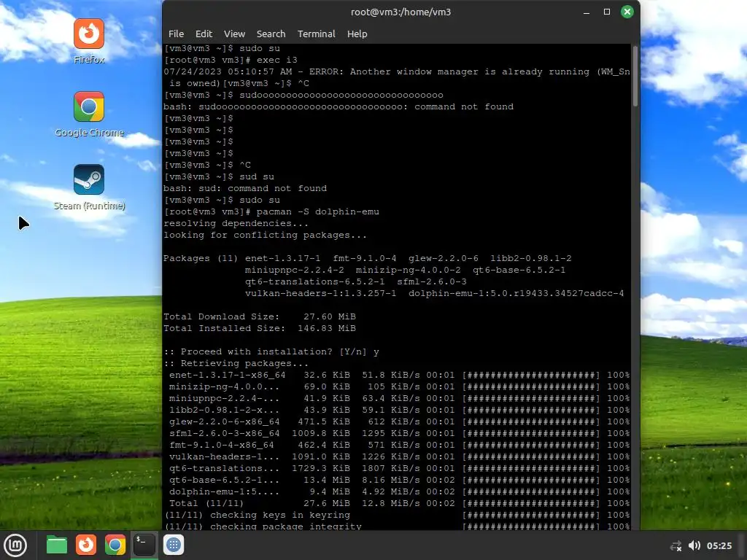Click the 'sfml-2.6.0-3-x86_64' download row
The height and width of the screenshot is (560, 747).
pos(399,433)
